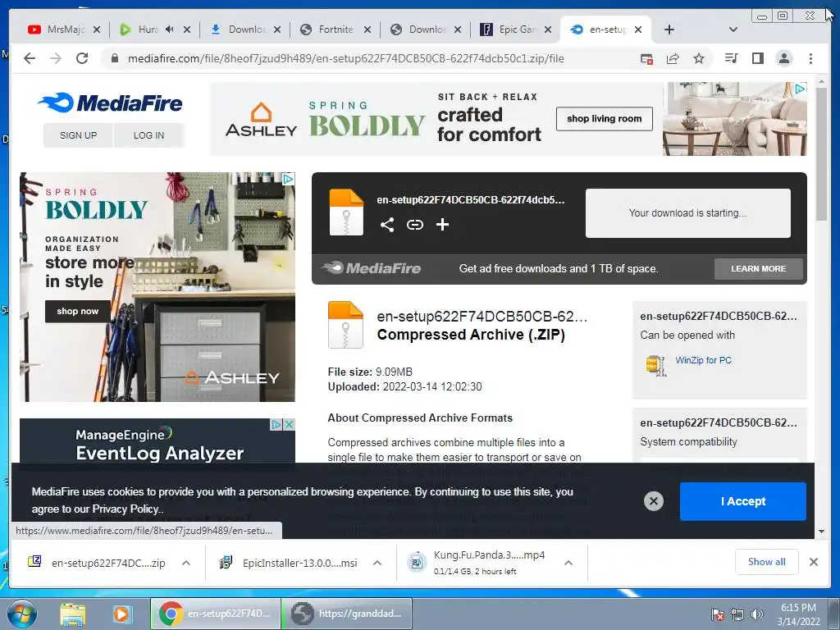Switch to the MrsMajo YouTube tab
The image size is (840, 630).
(57, 30)
